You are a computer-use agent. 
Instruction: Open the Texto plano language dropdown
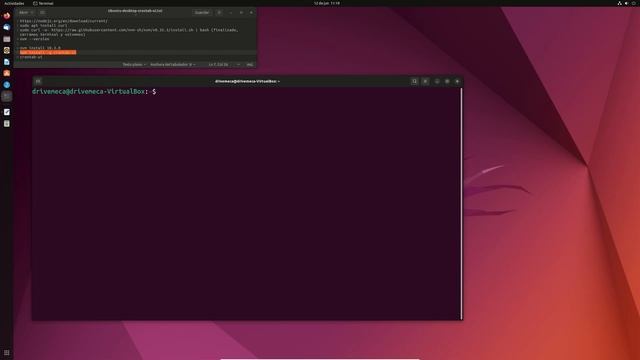point(134,64)
